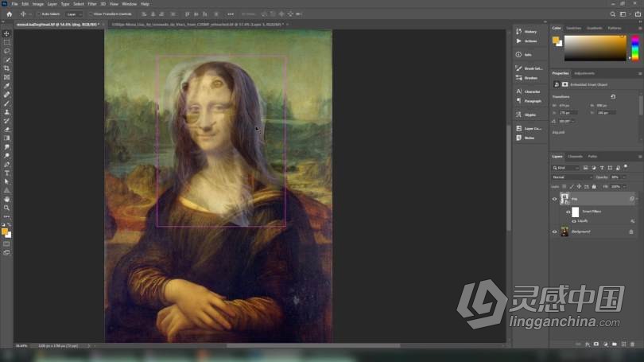644x362 pixels.
Task: Click foreground color swatch in toolbox
Action: pyautogui.click(x=5, y=232)
